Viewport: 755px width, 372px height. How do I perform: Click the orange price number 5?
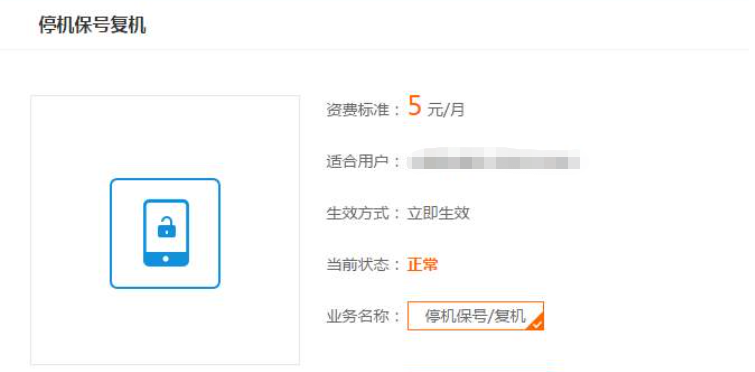point(415,106)
